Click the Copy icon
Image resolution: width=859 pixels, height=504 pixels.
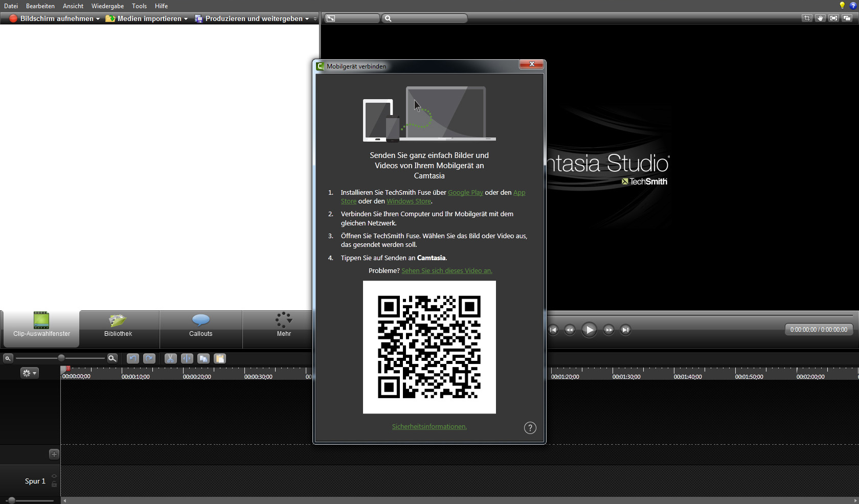click(204, 358)
